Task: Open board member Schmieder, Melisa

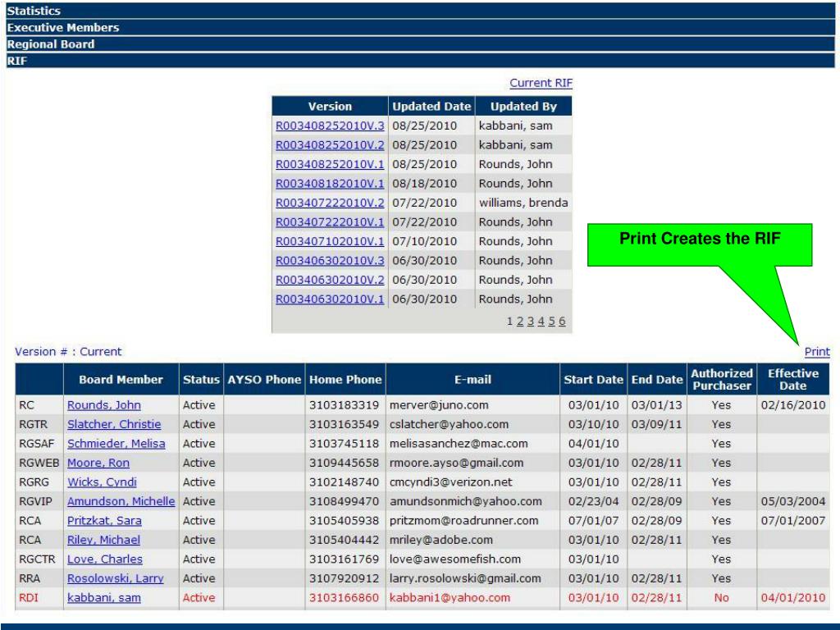Action: [x=116, y=444]
